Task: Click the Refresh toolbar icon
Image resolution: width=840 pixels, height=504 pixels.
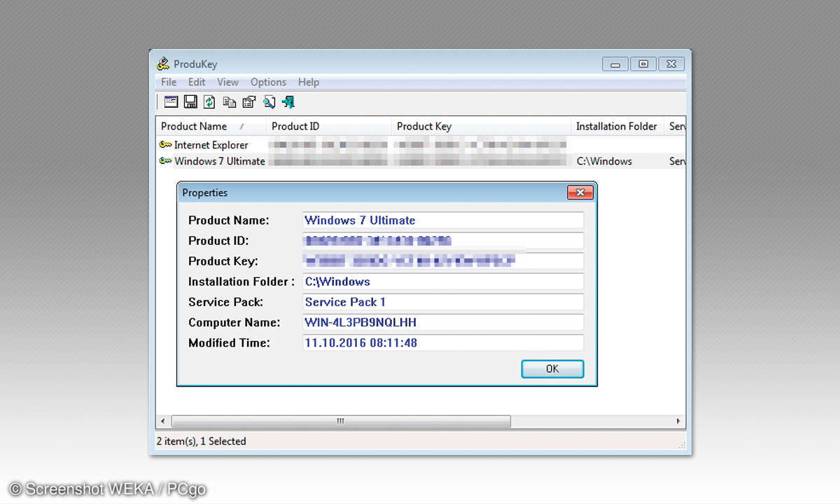Action: (209, 102)
